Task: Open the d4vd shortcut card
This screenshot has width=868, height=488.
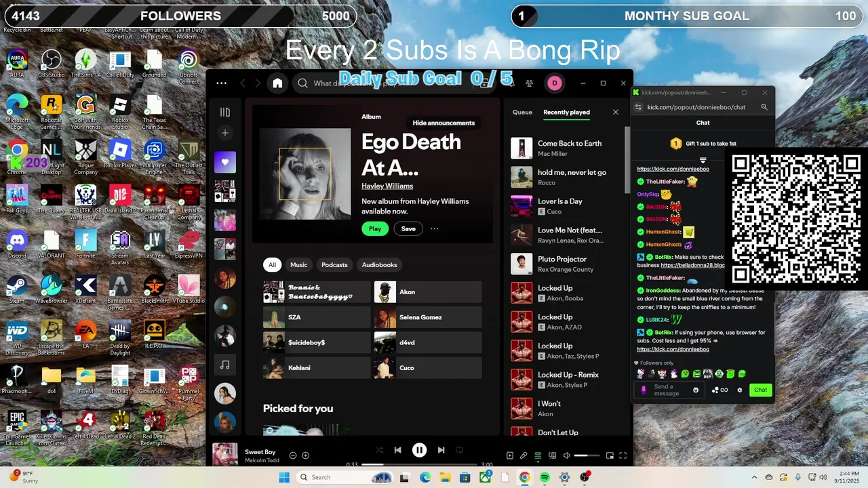Action: (x=428, y=342)
